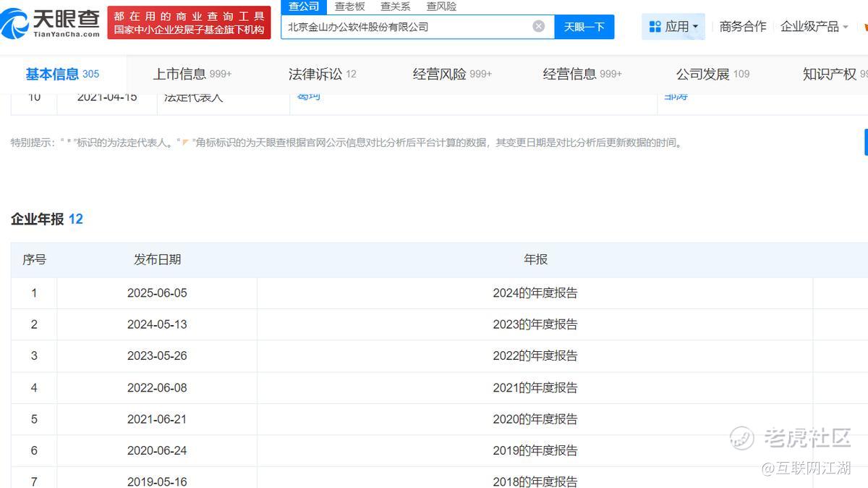This screenshot has width=868, height=488.
Task: Expand the 企业级产品 dropdown
Action: 814,27
